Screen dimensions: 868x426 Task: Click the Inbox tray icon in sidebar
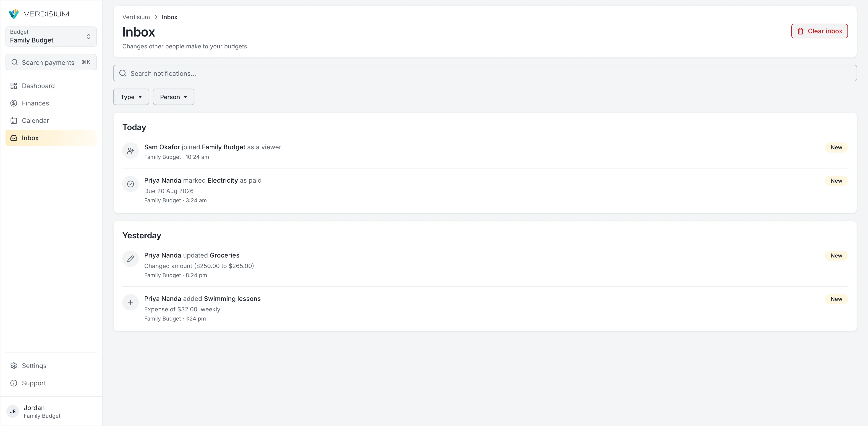[x=13, y=138]
